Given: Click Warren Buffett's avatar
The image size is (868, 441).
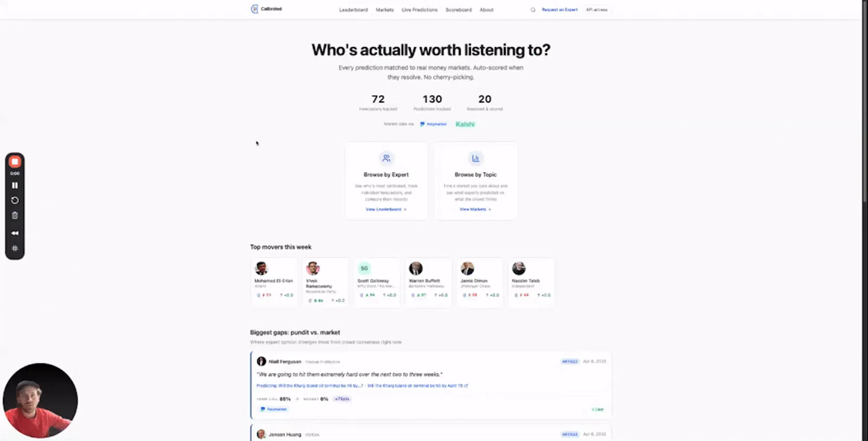Looking at the screenshot, I should tap(416, 269).
